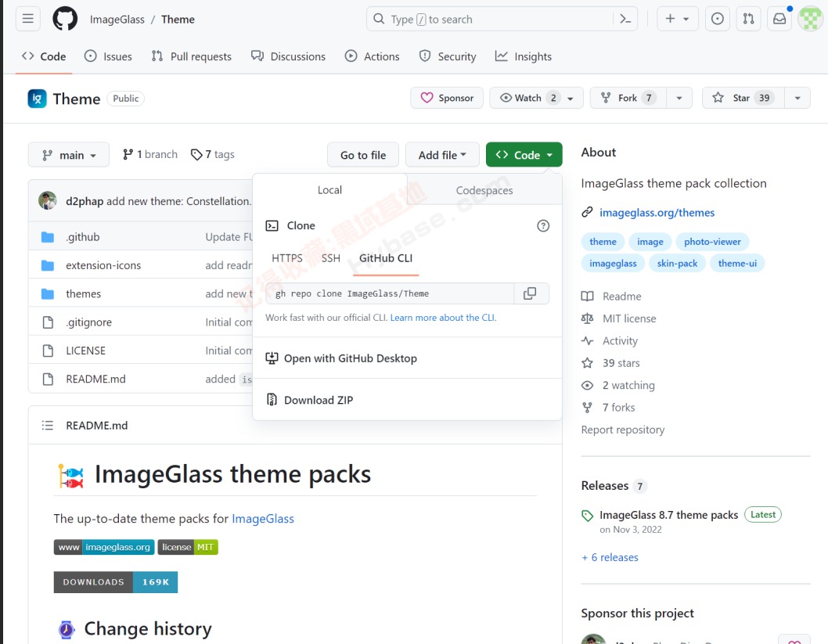Expand the create new plus dropdown
828x644 pixels.
tap(678, 19)
